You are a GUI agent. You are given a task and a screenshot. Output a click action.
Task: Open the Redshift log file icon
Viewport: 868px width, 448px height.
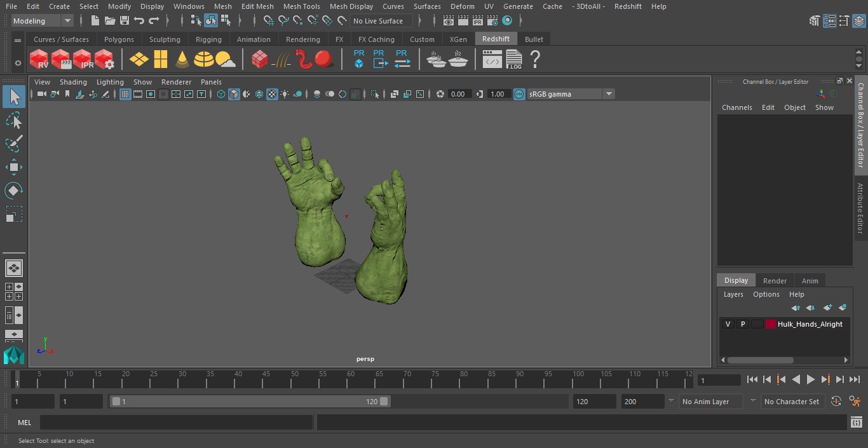click(513, 60)
